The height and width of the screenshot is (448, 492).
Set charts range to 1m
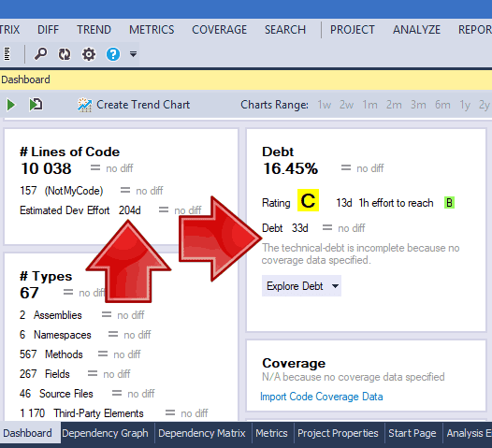pyautogui.click(x=370, y=105)
